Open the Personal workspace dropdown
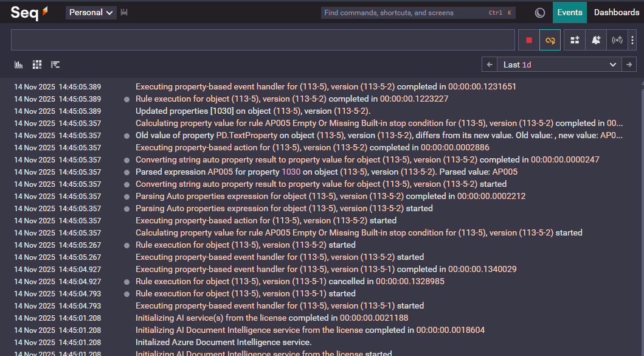Image resolution: width=644 pixels, height=356 pixels. click(x=91, y=12)
